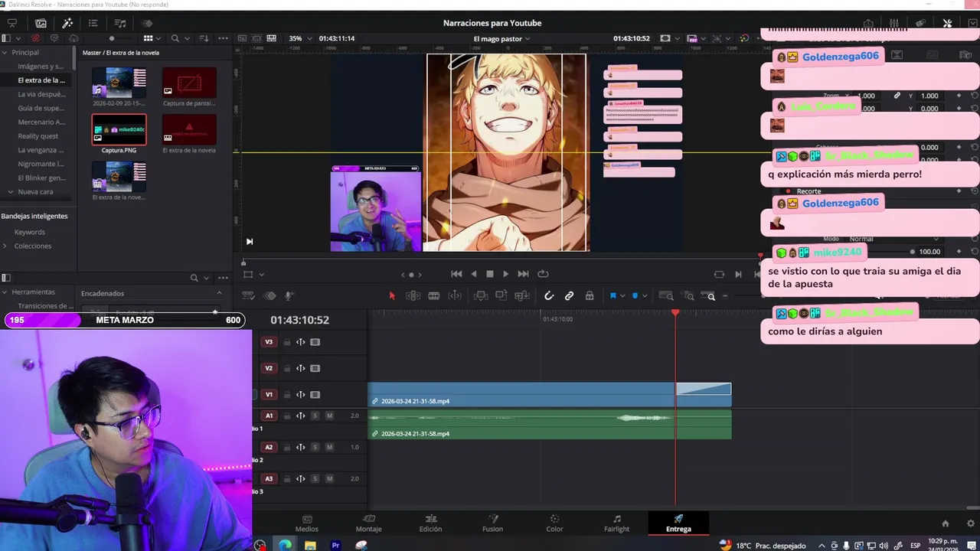
Task: Activate the Trim edit mode tool
Action: pos(413,296)
